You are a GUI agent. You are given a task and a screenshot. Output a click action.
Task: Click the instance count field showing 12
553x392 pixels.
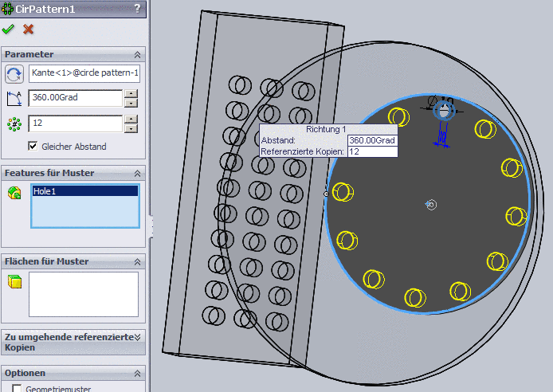tap(76, 123)
